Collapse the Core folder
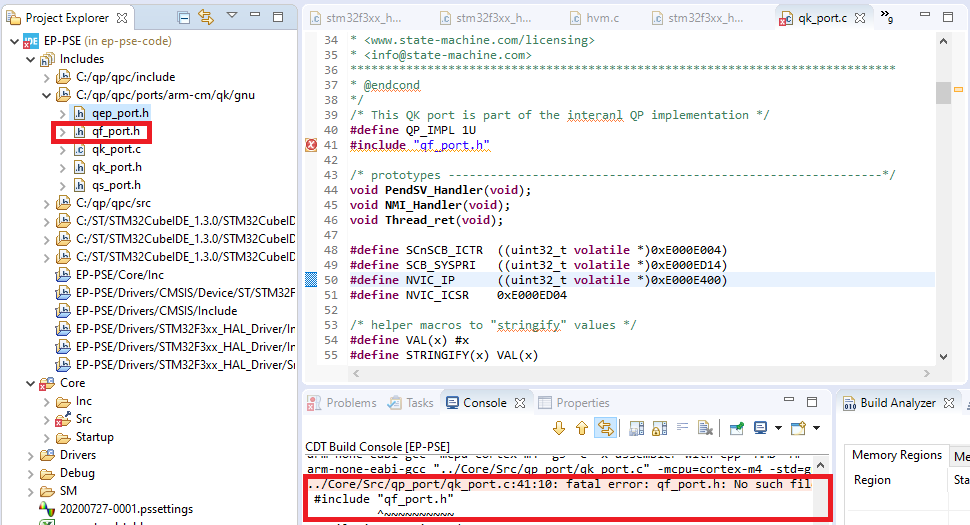The image size is (970, 525). (x=30, y=383)
